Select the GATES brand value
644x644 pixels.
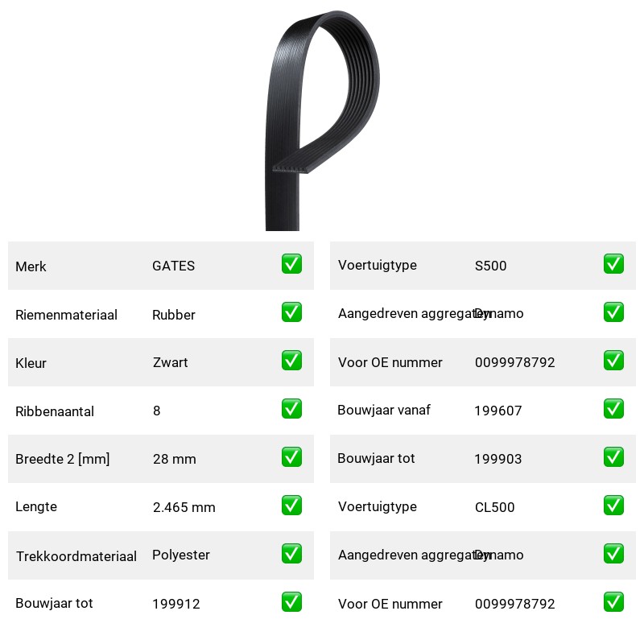[173, 266]
